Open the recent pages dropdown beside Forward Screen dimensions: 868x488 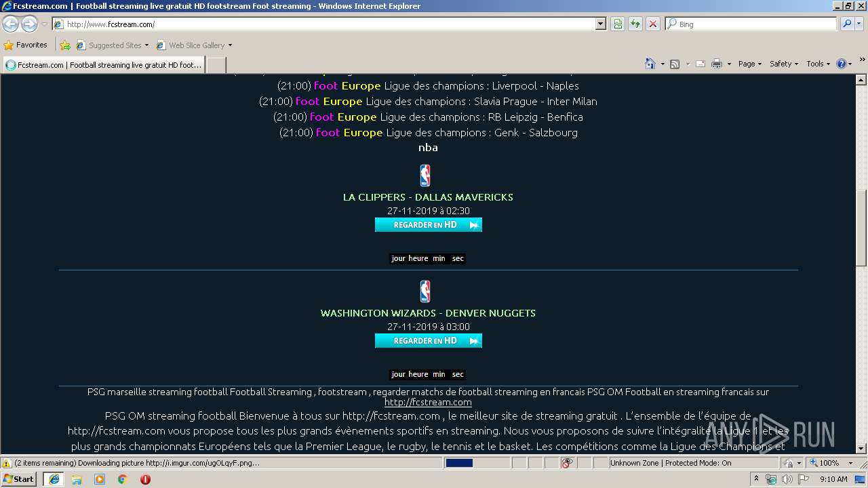(44, 24)
